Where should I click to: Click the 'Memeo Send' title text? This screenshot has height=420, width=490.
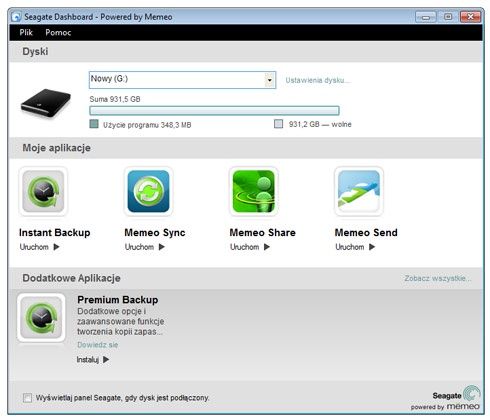(x=366, y=232)
